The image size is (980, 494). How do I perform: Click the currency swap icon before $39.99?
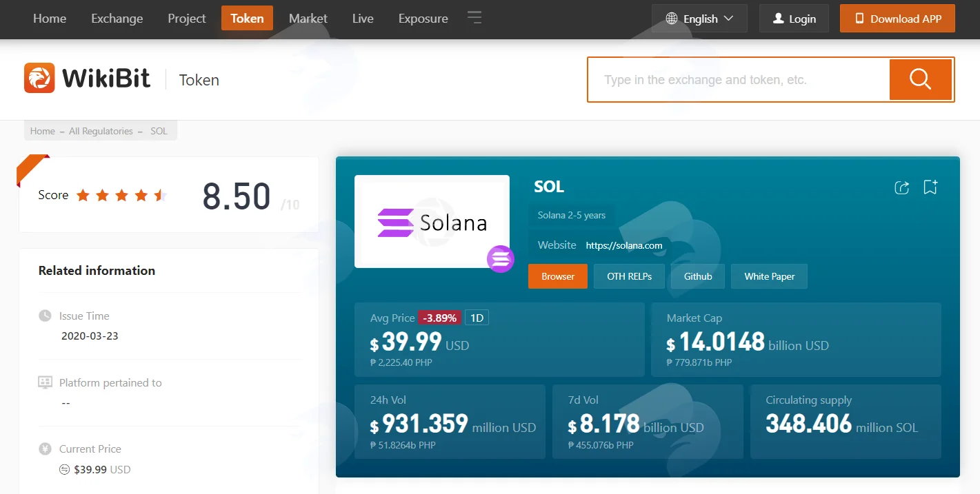(65, 470)
